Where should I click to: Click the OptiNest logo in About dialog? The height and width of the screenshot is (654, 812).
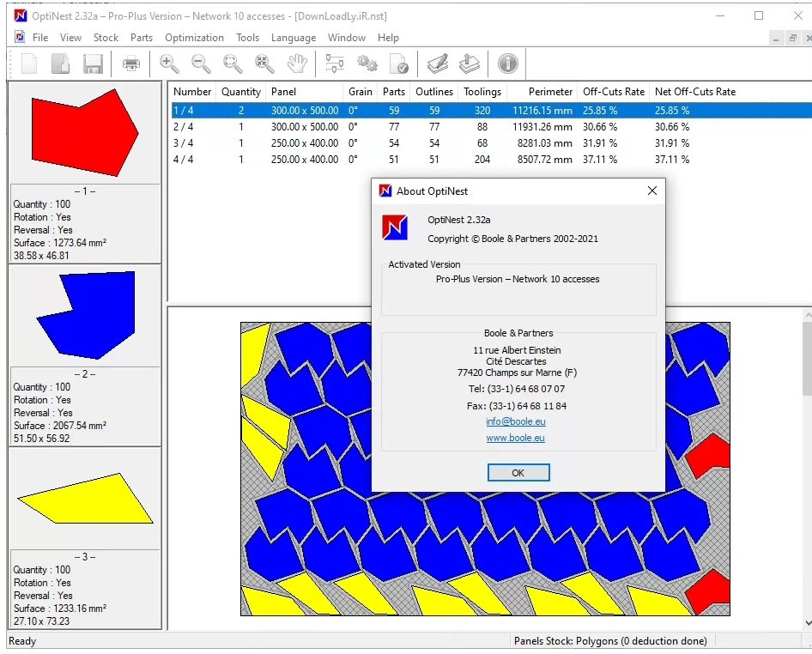click(395, 227)
